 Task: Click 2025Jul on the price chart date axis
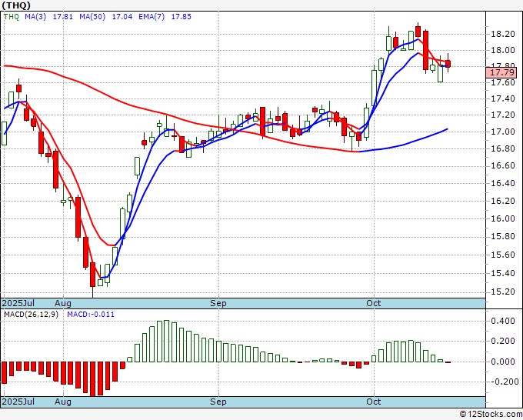click(x=18, y=303)
